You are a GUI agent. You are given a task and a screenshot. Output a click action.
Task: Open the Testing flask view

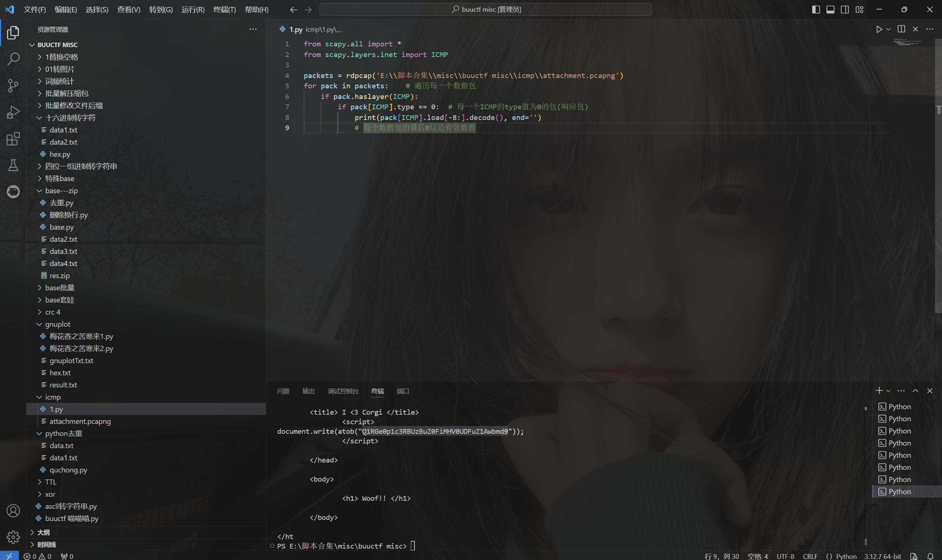(13, 165)
